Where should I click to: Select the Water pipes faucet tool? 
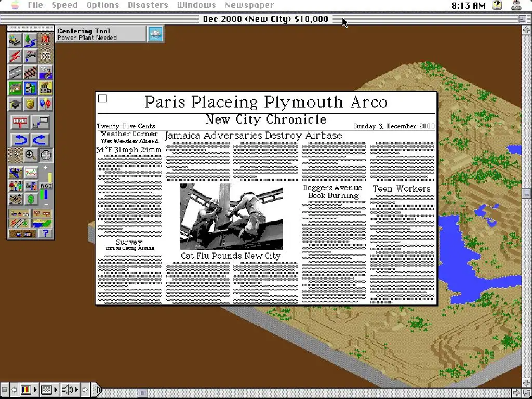click(x=30, y=56)
